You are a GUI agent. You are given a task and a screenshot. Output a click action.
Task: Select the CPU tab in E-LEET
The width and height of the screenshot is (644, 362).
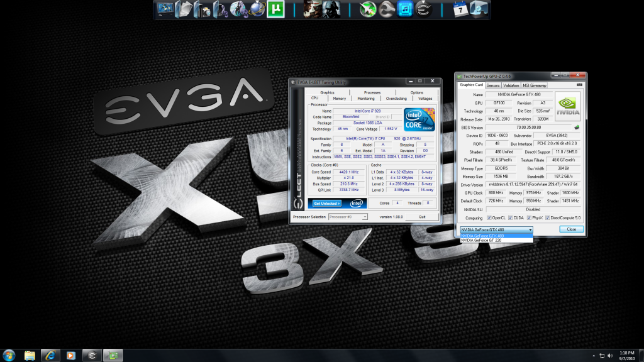coord(314,98)
